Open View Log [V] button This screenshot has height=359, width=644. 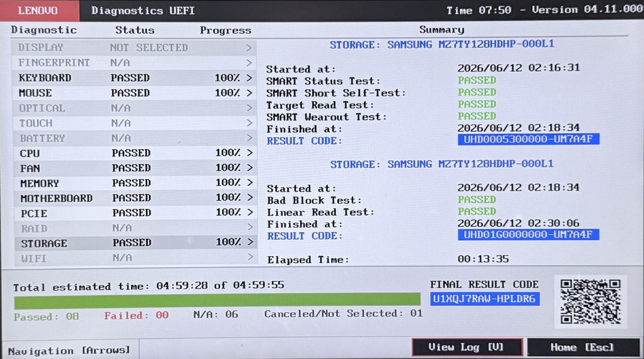[467, 347]
